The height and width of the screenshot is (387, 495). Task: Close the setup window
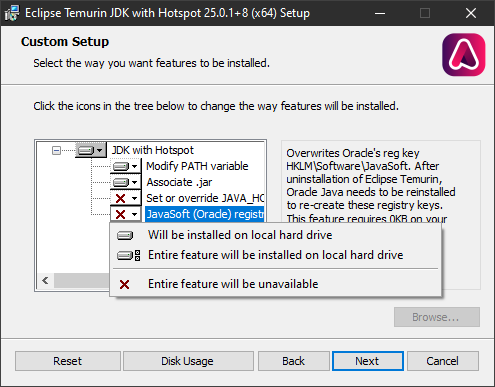pos(471,13)
